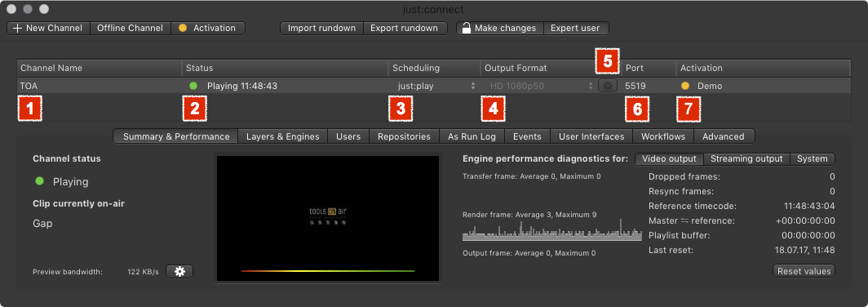Open the Users tab

tap(348, 136)
